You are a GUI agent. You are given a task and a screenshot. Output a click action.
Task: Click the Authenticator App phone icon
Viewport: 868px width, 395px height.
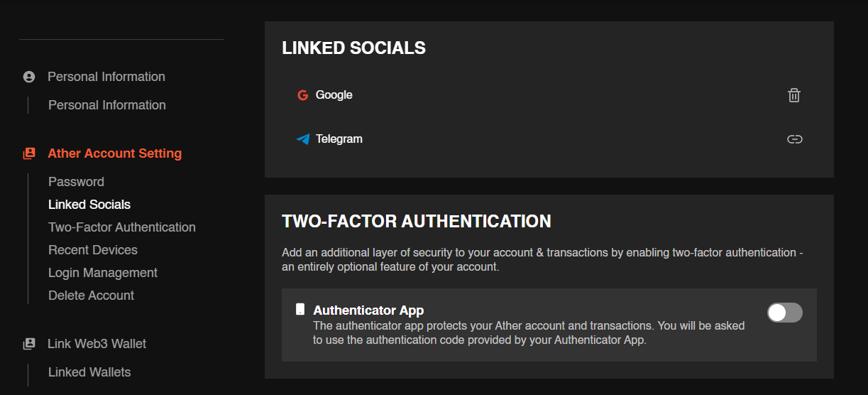click(300, 310)
